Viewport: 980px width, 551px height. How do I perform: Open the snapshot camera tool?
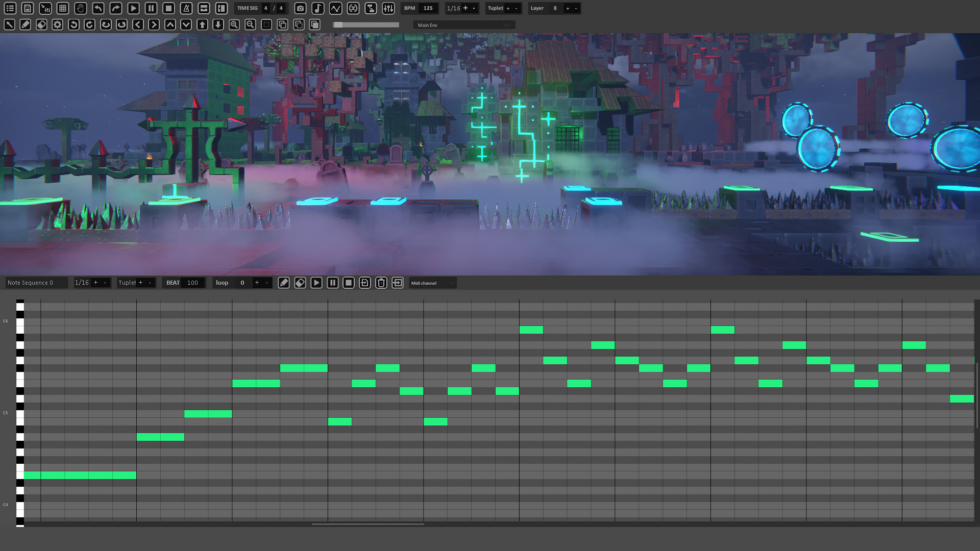(x=301, y=8)
